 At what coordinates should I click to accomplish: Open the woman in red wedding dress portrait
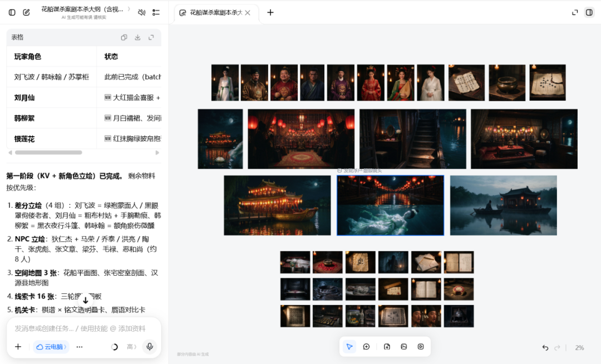371,83
